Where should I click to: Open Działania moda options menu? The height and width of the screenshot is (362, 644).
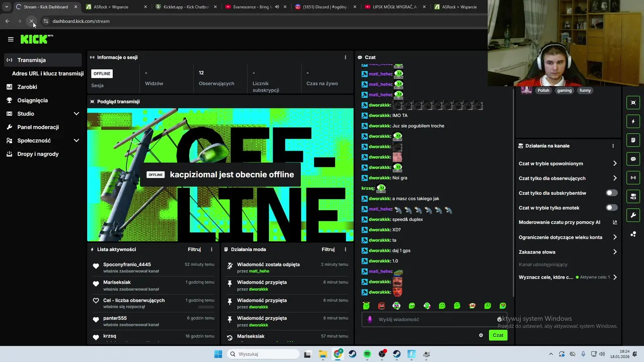(x=345, y=249)
